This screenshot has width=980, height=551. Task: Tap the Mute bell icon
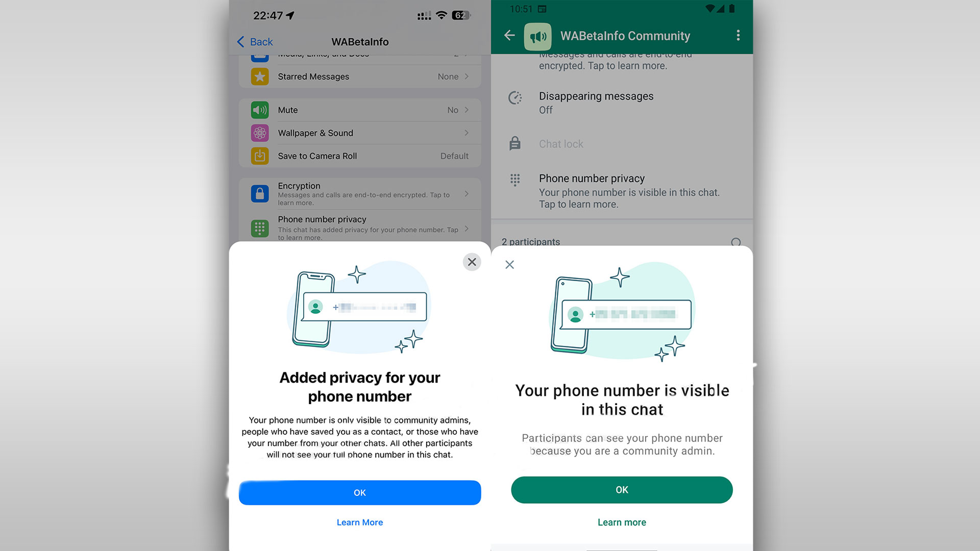coord(260,110)
